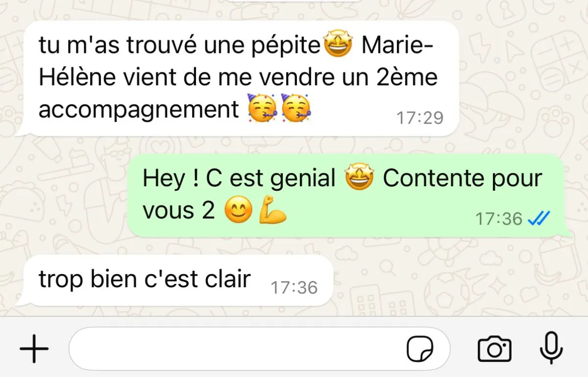Select the green "Hey ! C est genial" message

350,195
